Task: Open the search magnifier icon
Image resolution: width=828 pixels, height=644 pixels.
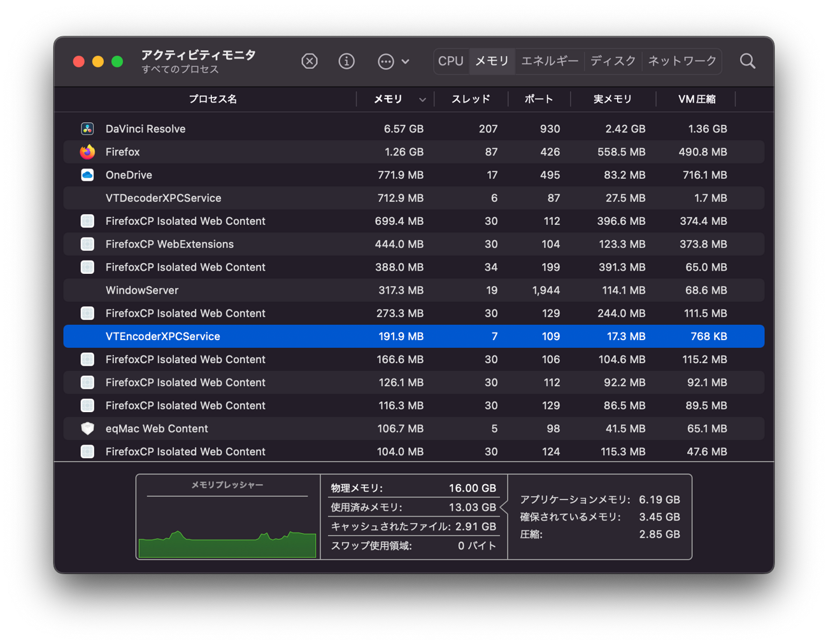Action: pos(748,61)
